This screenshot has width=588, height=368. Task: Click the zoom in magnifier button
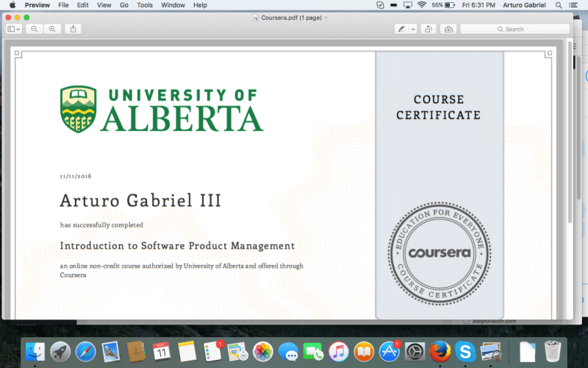click(52, 29)
